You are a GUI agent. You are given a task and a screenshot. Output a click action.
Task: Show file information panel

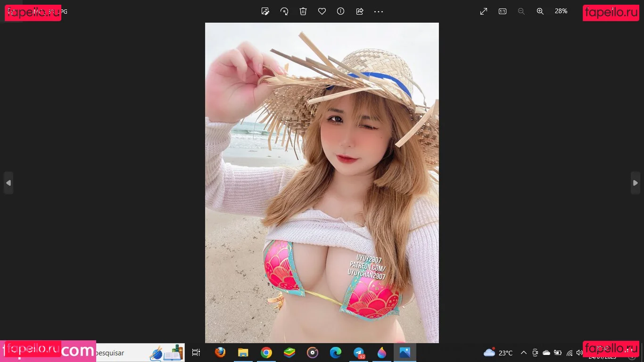(340, 11)
